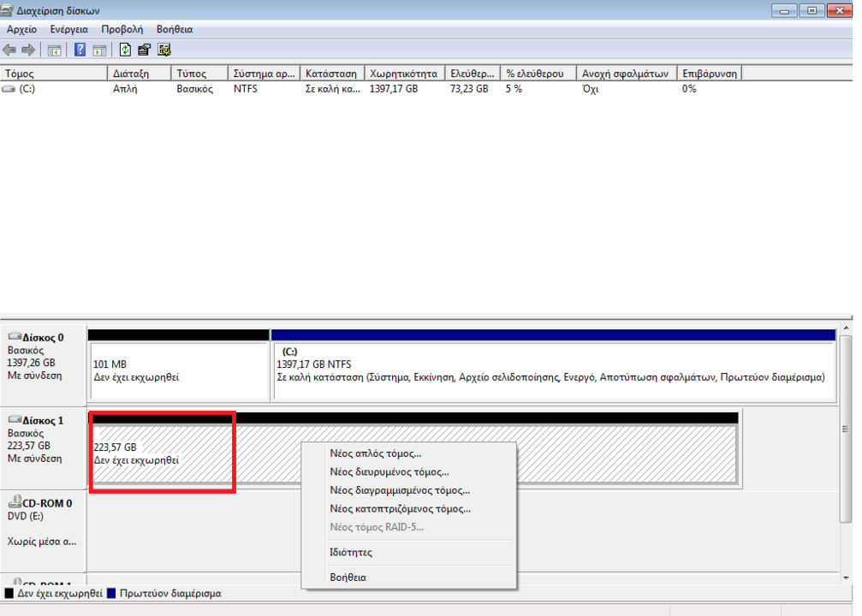Sort by the Κατάσταση column header
The width and height of the screenshot is (862, 616).
333,74
